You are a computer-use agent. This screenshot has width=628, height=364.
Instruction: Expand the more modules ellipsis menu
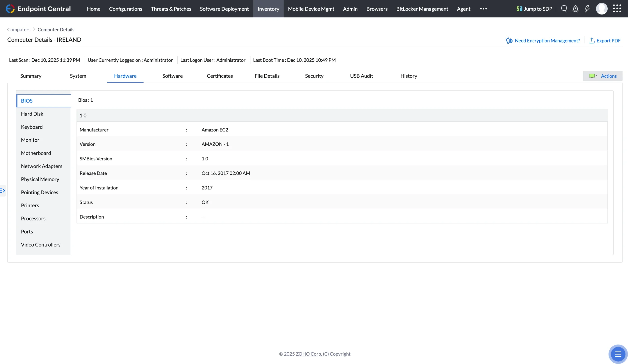tap(484, 9)
